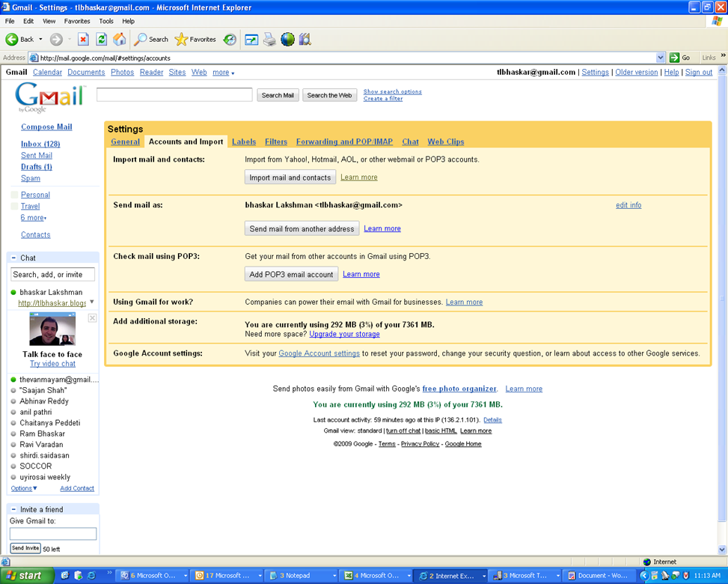Click Import mail and contacts button
This screenshot has height=584, width=728.
pyautogui.click(x=290, y=177)
